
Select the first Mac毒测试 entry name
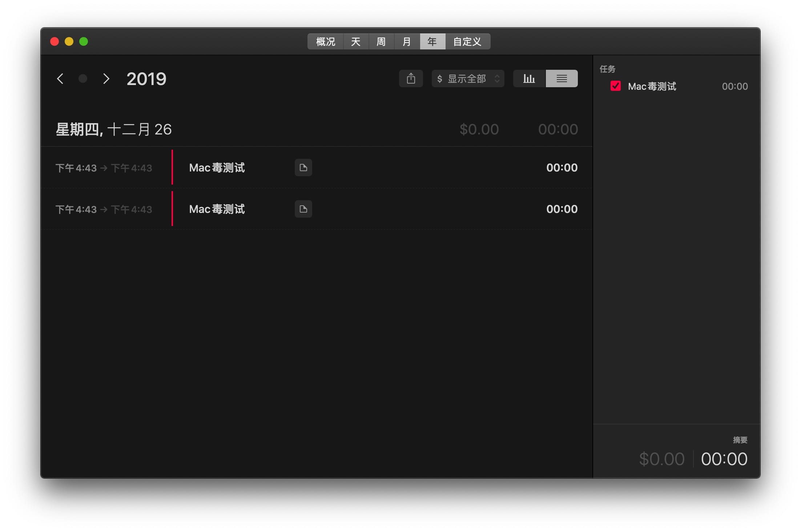[x=217, y=168]
